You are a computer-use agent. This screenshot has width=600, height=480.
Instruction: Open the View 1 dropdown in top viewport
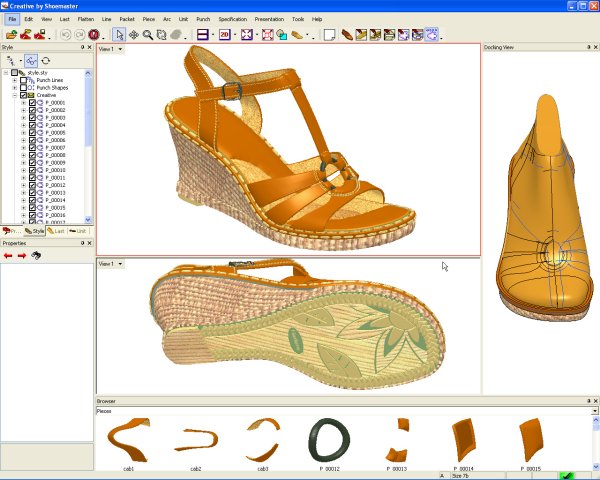point(120,49)
